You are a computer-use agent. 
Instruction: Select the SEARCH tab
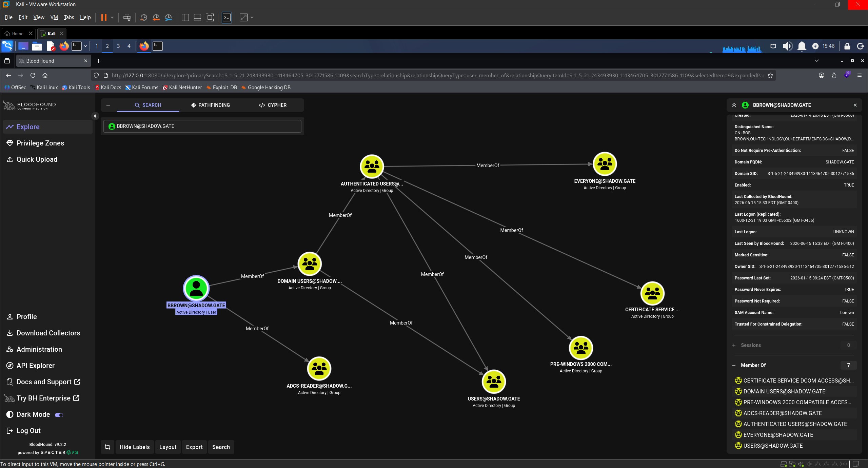(148, 105)
